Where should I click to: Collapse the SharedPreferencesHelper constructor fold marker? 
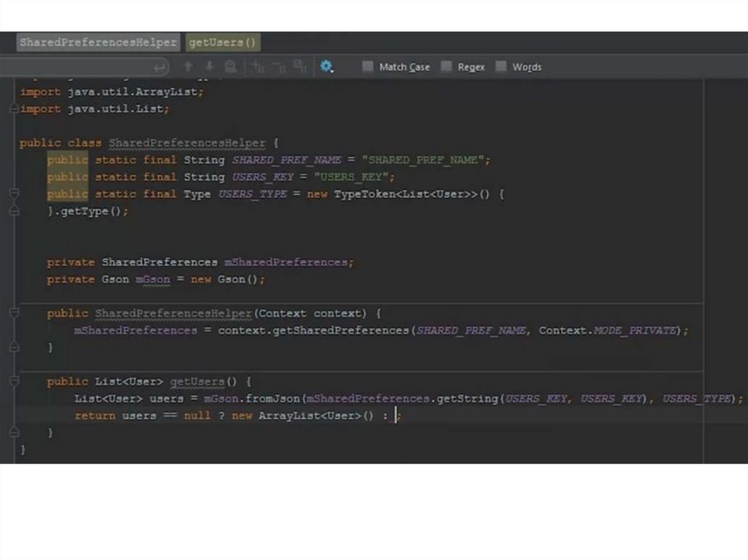coord(13,313)
